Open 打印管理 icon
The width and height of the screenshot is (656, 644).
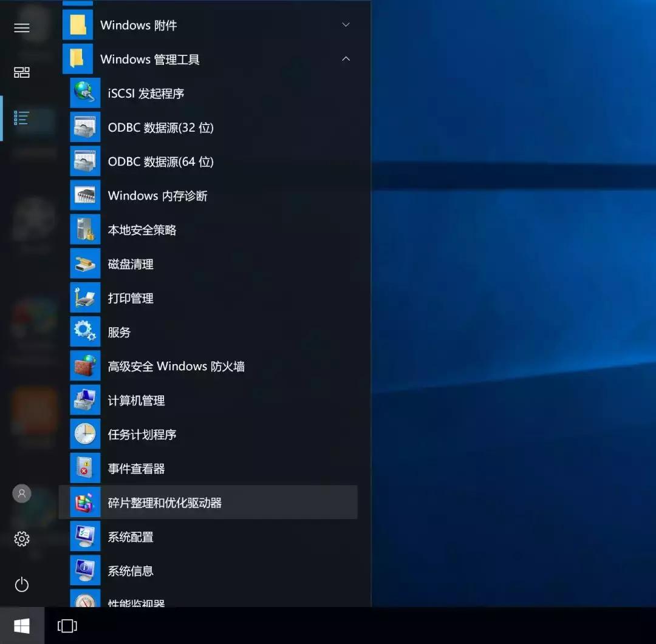85,297
